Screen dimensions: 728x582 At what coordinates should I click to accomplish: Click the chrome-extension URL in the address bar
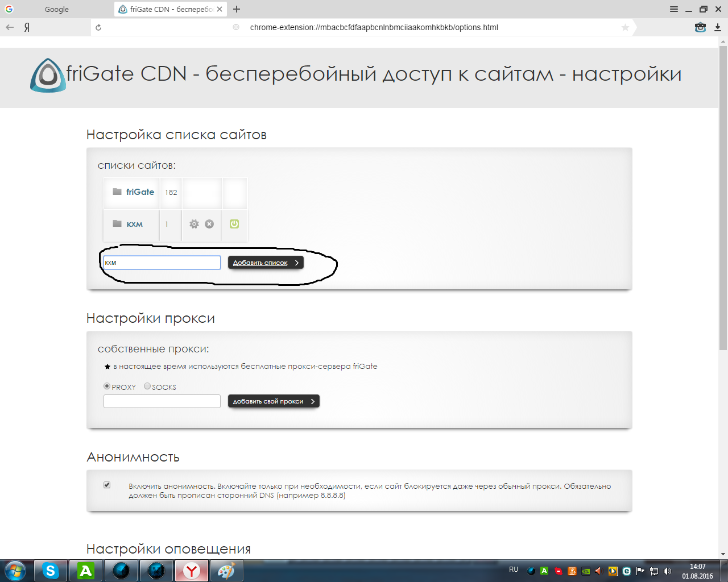374,27
